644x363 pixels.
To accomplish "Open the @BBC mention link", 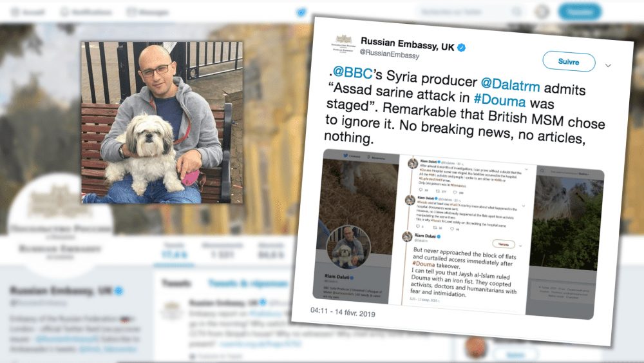I will click(x=352, y=72).
